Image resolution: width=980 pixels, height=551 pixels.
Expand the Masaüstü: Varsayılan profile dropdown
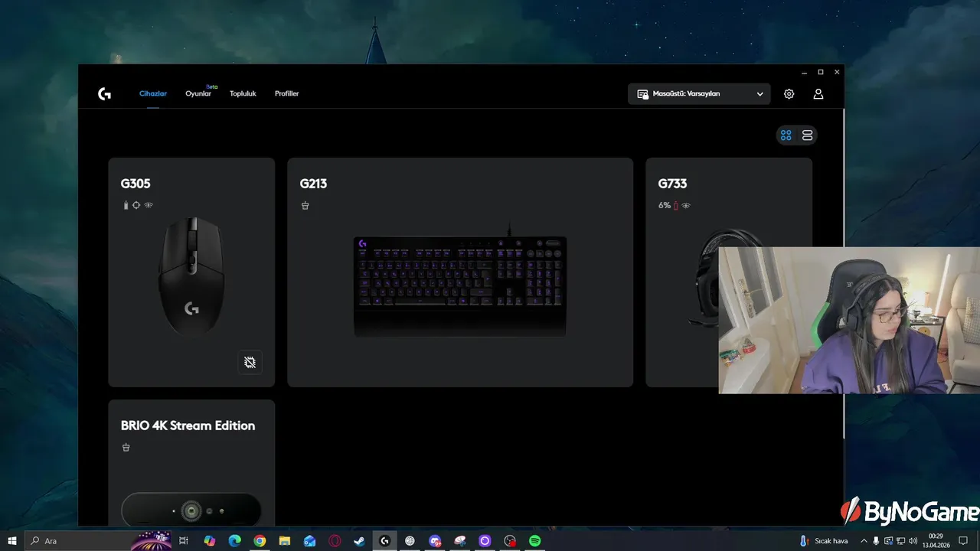coord(699,94)
